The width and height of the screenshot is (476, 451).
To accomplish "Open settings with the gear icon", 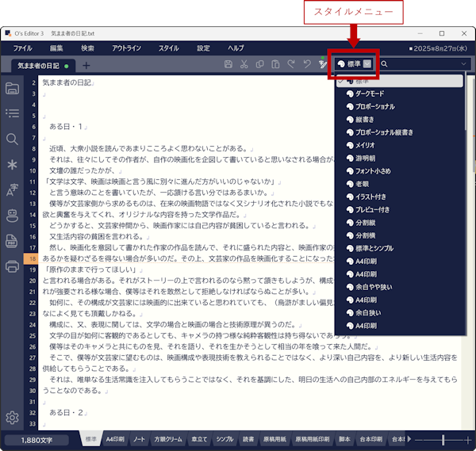I will click(12, 418).
